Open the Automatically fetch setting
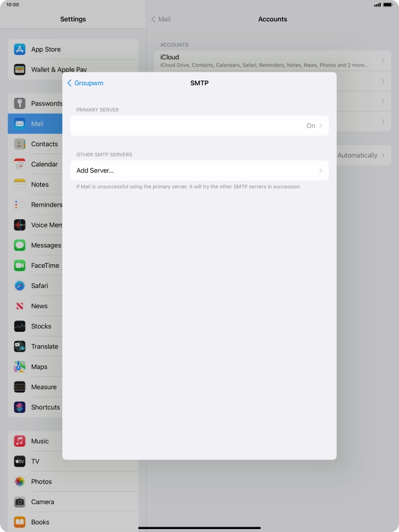 360,155
